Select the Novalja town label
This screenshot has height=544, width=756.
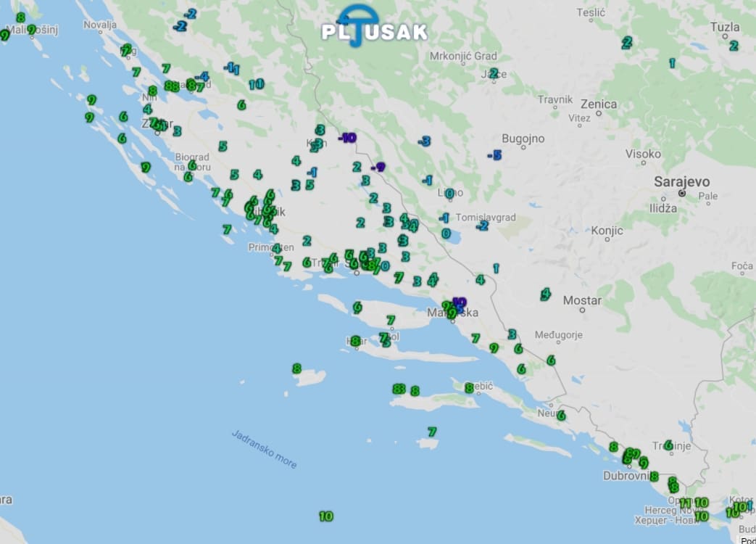click(100, 24)
